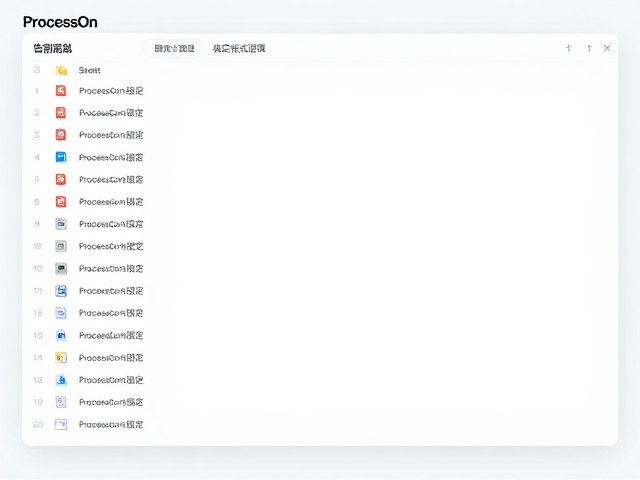The width and height of the screenshot is (640, 480).
Task: Click the solid blue icon in row 4
Action: click(61, 157)
